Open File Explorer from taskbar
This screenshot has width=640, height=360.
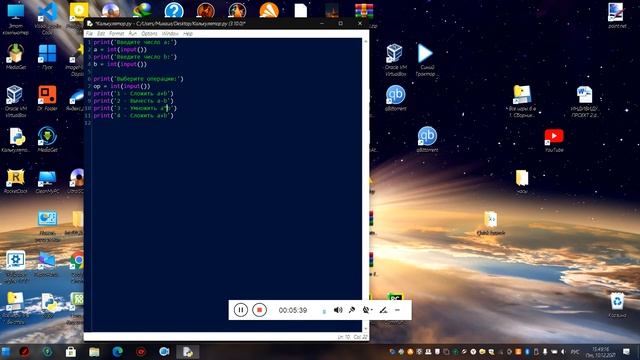point(94,351)
